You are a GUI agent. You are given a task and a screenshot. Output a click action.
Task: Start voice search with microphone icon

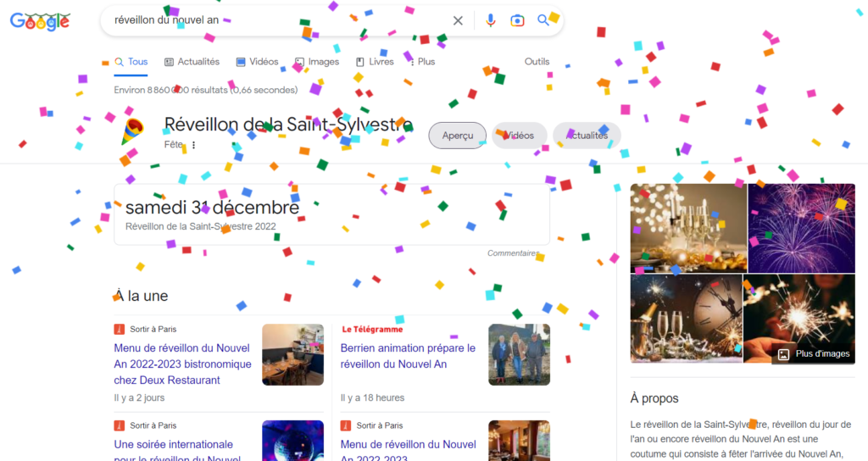491,20
